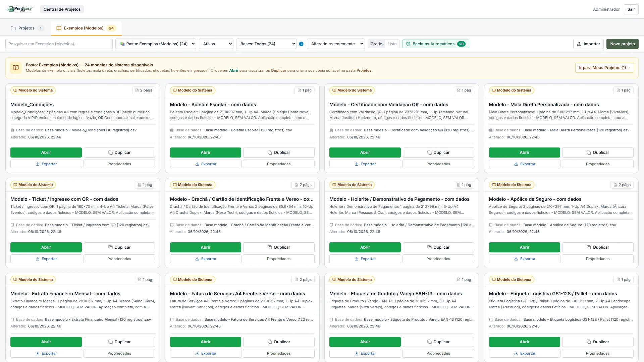The image size is (644, 362).
Task: Click the export icon on the Extrato Financeiro card
Action: click(38, 354)
